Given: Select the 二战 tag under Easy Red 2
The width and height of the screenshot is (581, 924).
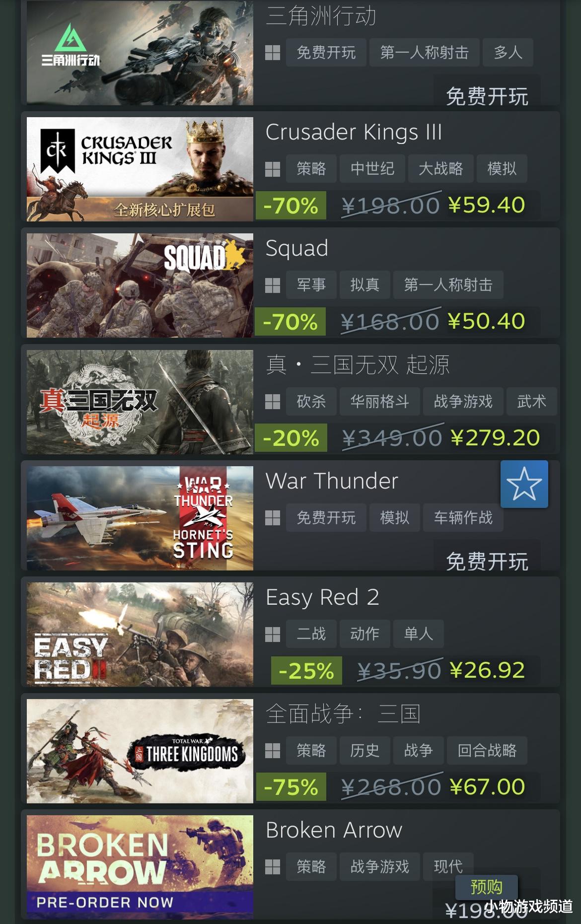Looking at the screenshot, I should tap(311, 634).
